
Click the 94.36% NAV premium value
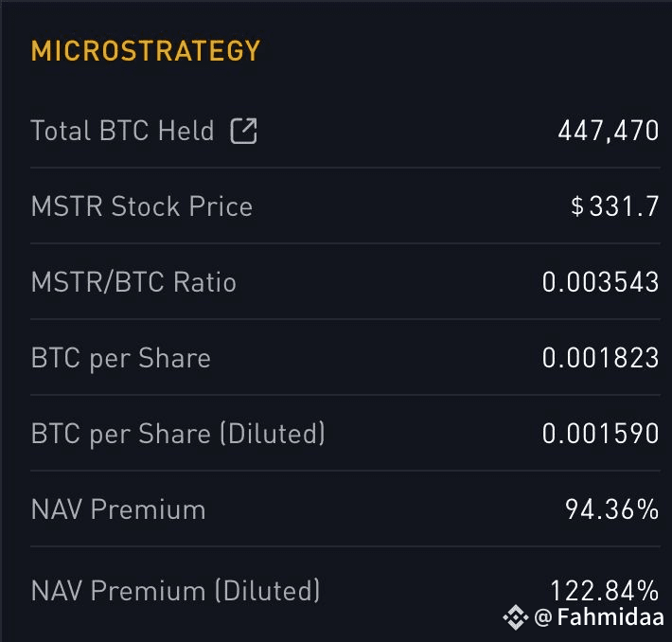pos(612,509)
